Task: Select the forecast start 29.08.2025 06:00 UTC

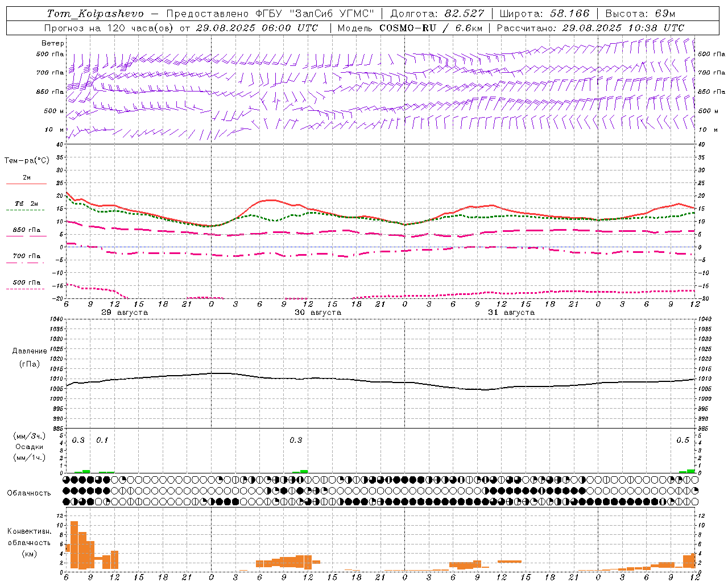Action: (257, 28)
